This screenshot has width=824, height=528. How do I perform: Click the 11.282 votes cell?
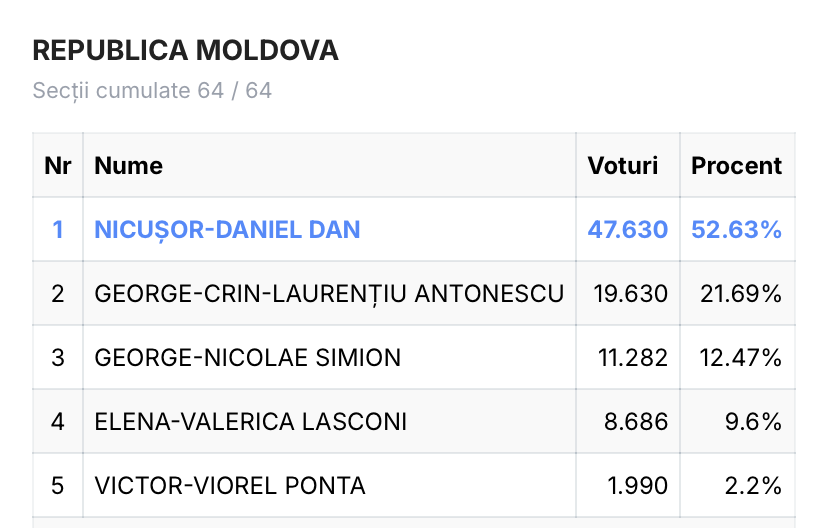[633, 358]
